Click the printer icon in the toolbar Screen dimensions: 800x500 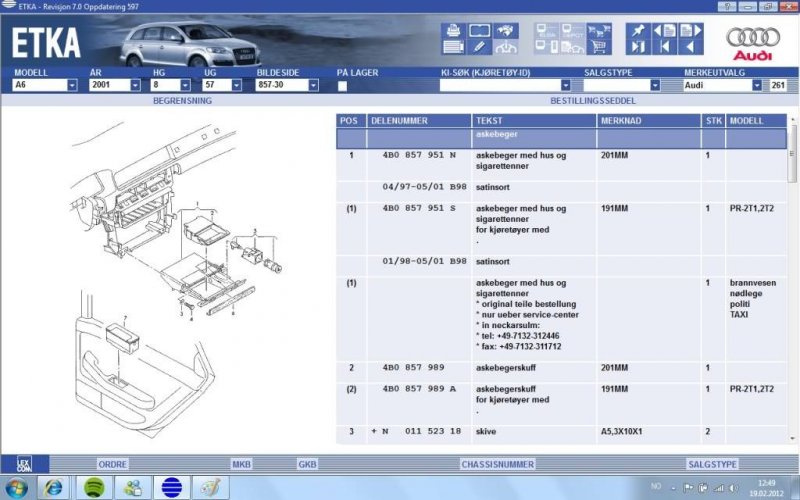[452, 30]
